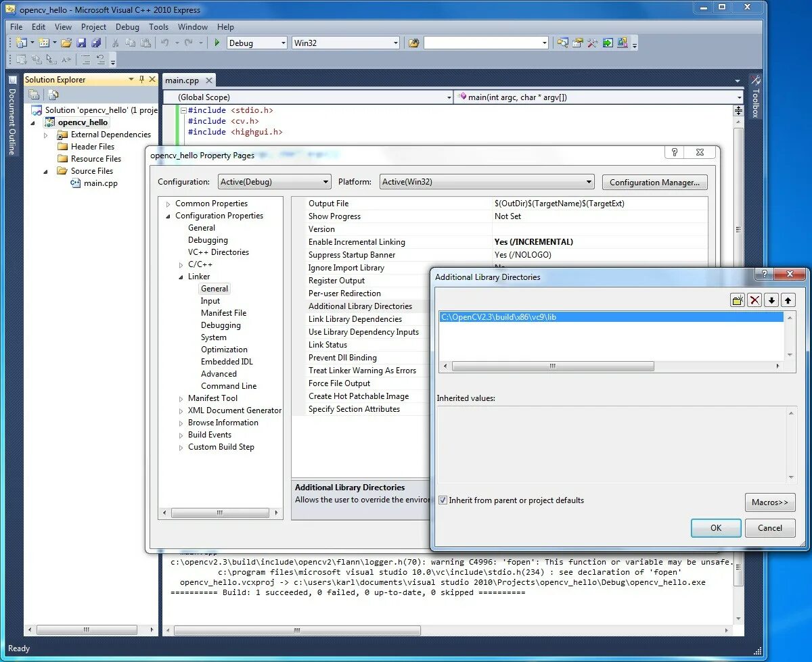This screenshot has height=662, width=812.
Task: Open the Win32 solution platform dropdown
Action: pos(346,43)
